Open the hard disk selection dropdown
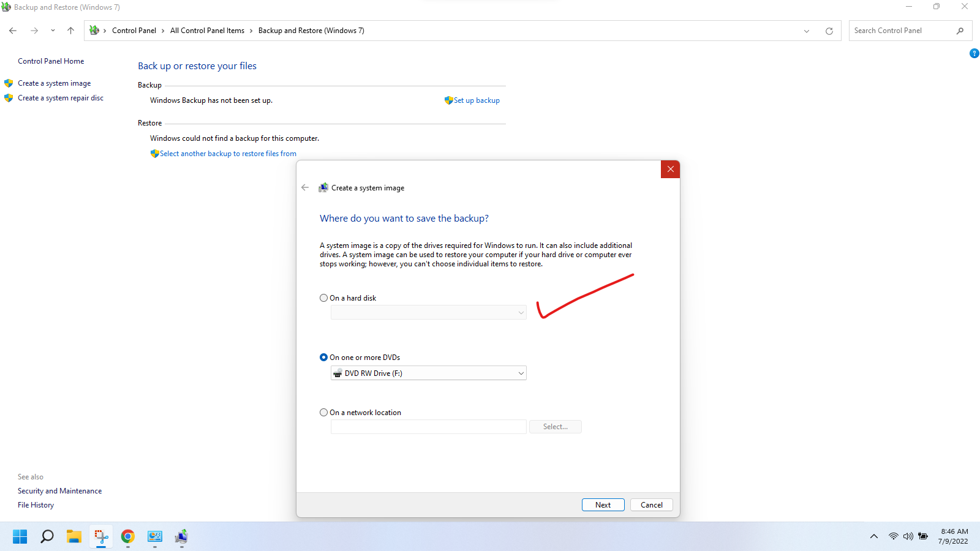Viewport: 980px width, 551px height. [428, 312]
